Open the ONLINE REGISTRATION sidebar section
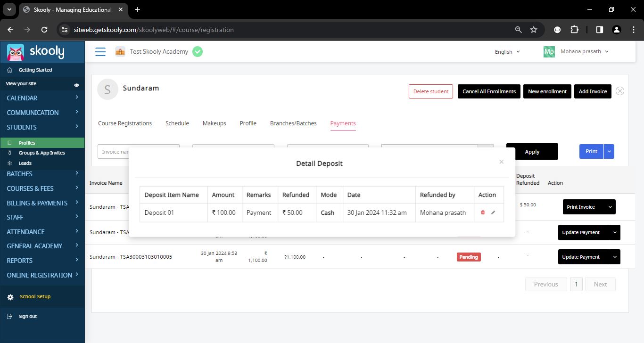Screen dimensions: 644x343 pyautogui.click(x=42, y=275)
